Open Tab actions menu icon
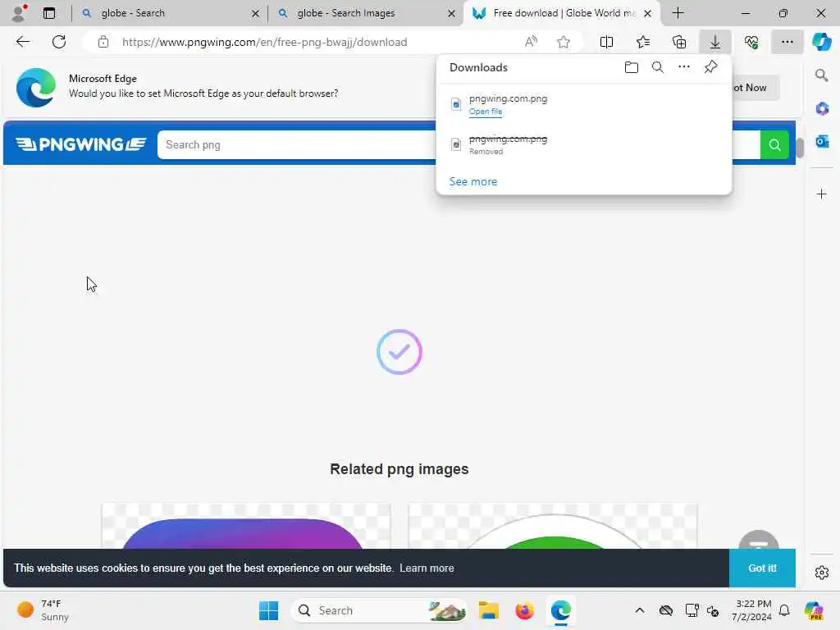The height and width of the screenshot is (630, 840). click(x=48, y=13)
